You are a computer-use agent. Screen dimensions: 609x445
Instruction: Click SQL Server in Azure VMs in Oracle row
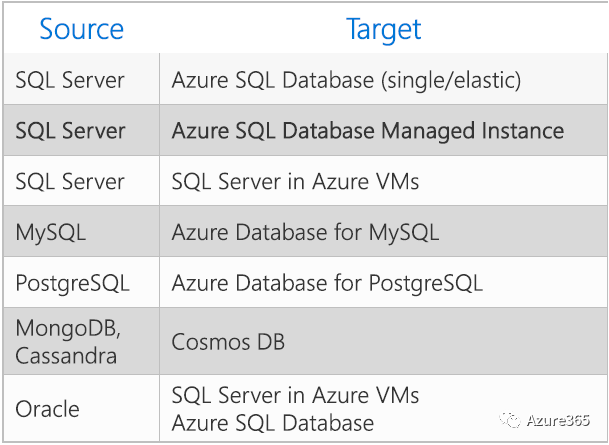(x=295, y=395)
